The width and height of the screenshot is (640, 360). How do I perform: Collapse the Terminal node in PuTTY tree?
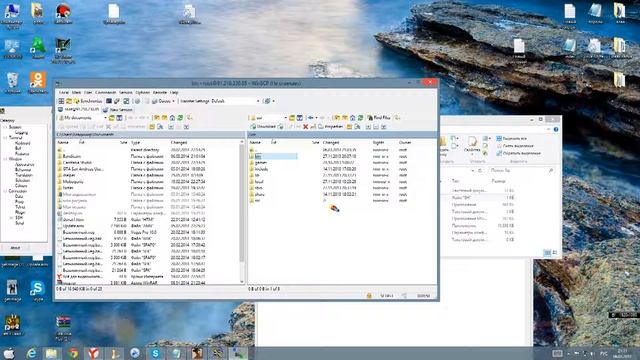(x=5, y=138)
